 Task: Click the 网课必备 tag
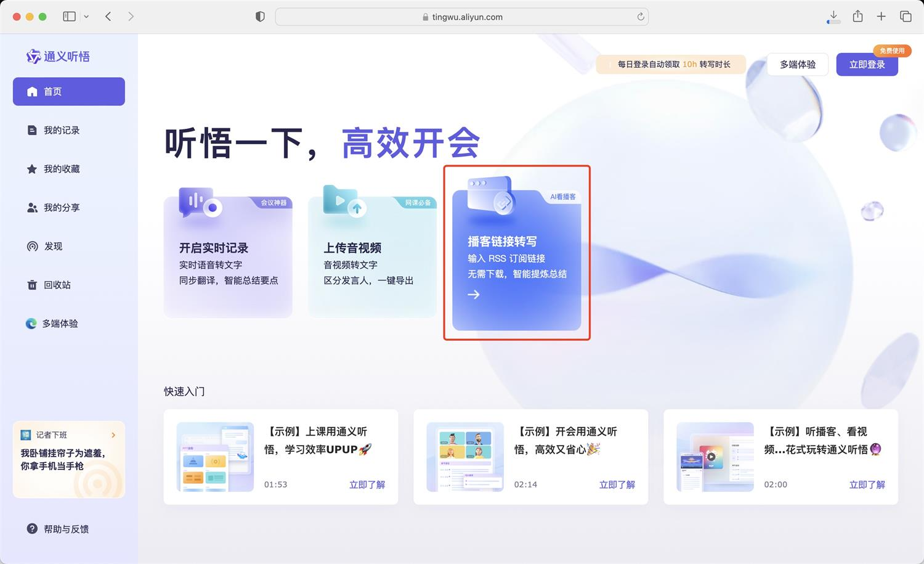(418, 203)
